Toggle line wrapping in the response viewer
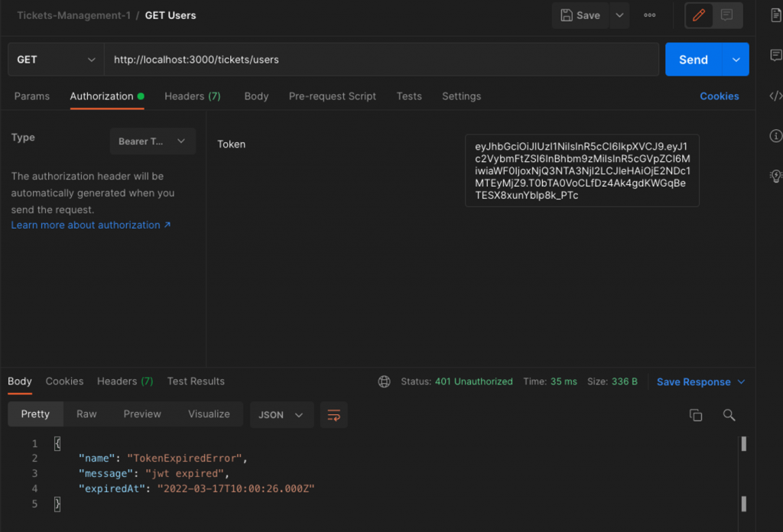Viewport: 783px width, 532px height. (333, 414)
